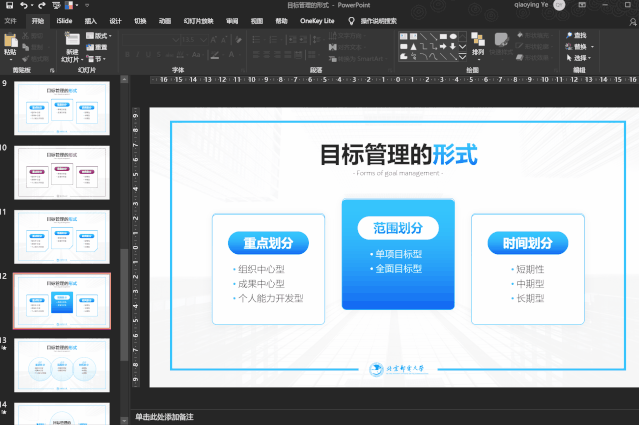Click the share person icon

point(633,22)
